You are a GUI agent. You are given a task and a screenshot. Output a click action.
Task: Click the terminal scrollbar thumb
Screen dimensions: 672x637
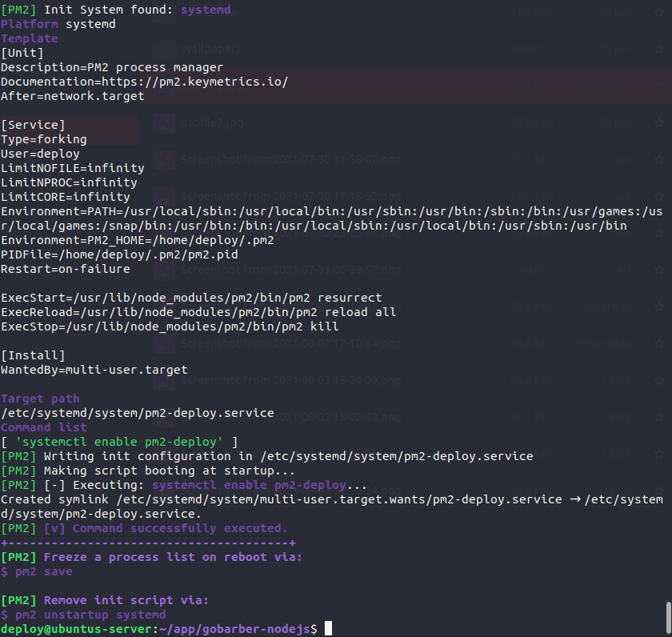pos(667,616)
